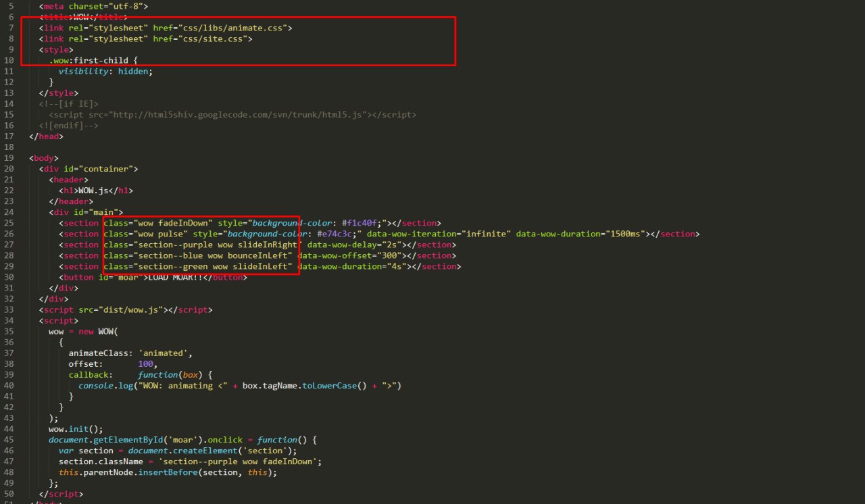Click the closing </header> tag
The height and width of the screenshot is (504, 865).
click(x=71, y=201)
